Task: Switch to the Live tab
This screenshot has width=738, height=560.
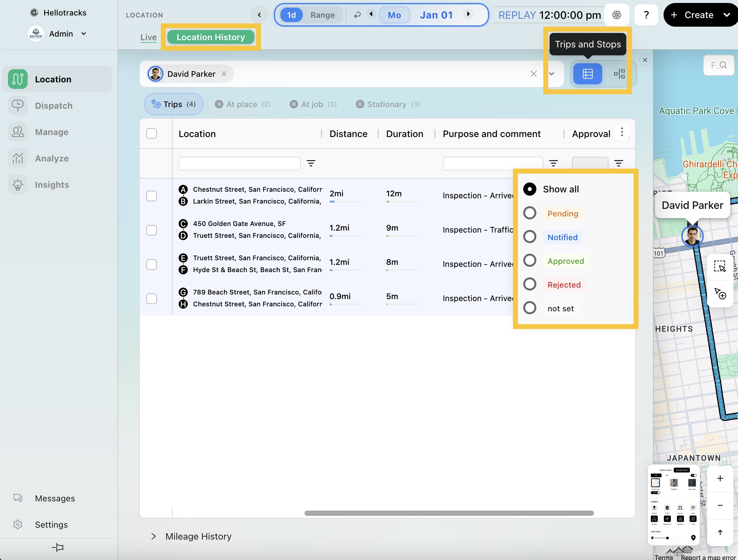Action: tap(149, 37)
